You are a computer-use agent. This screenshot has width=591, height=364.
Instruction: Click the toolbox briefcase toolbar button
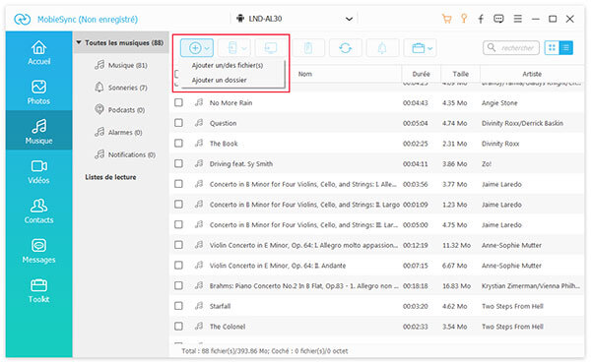(420, 48)
